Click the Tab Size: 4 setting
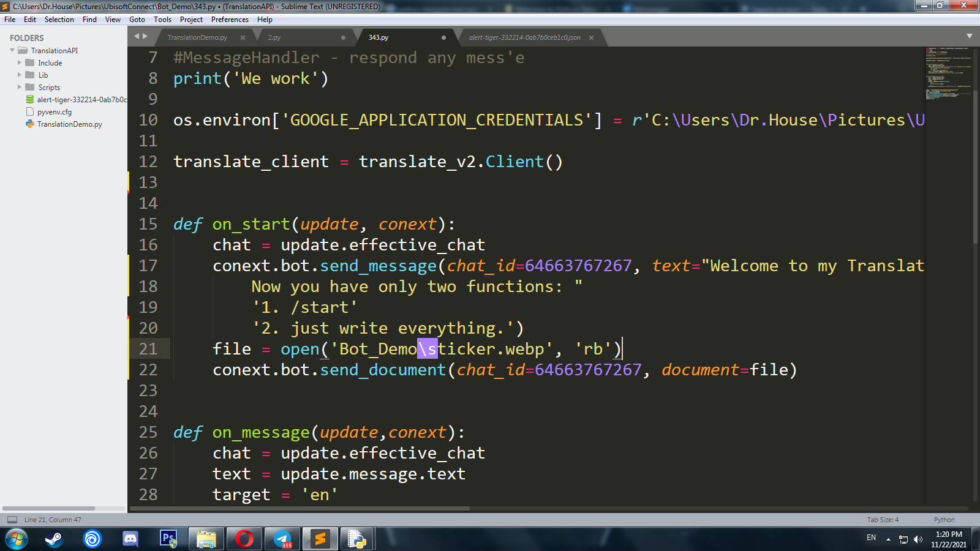980x551 pixels. click(x=883, y=520)
